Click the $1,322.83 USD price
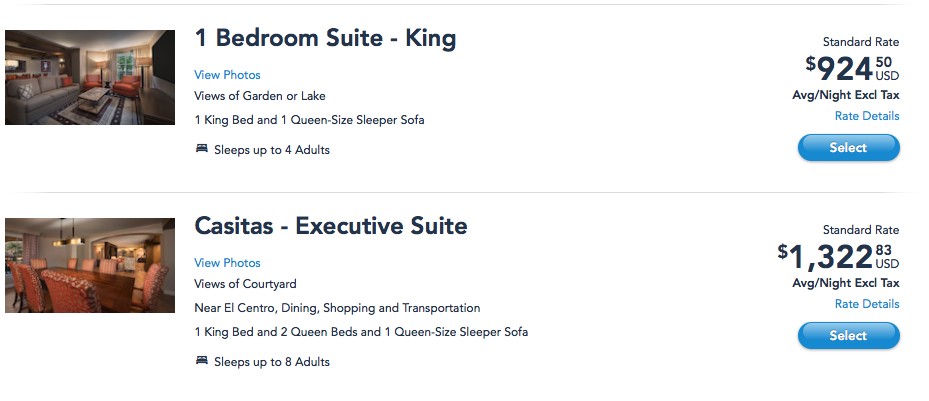 838,256
